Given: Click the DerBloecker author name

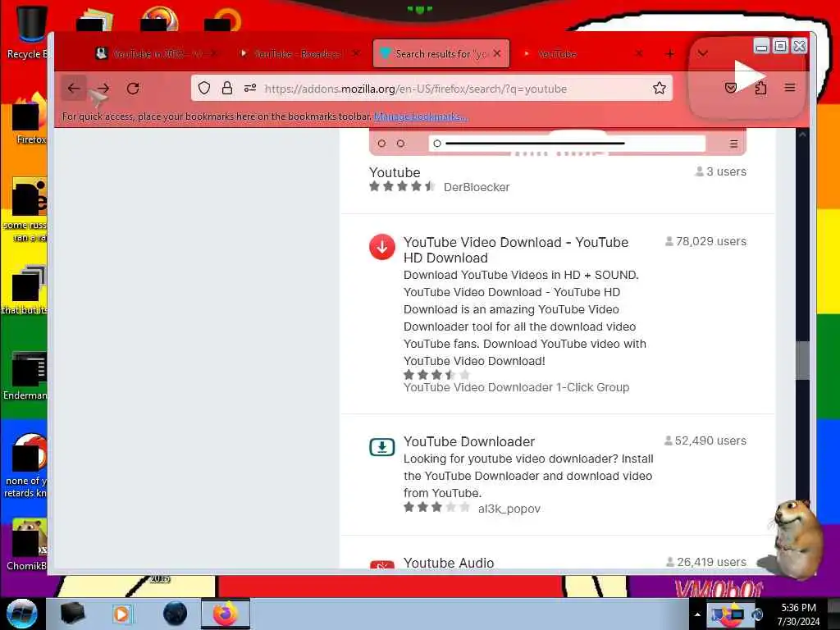Looking at the screenshot, I should (x=477, y=187).
